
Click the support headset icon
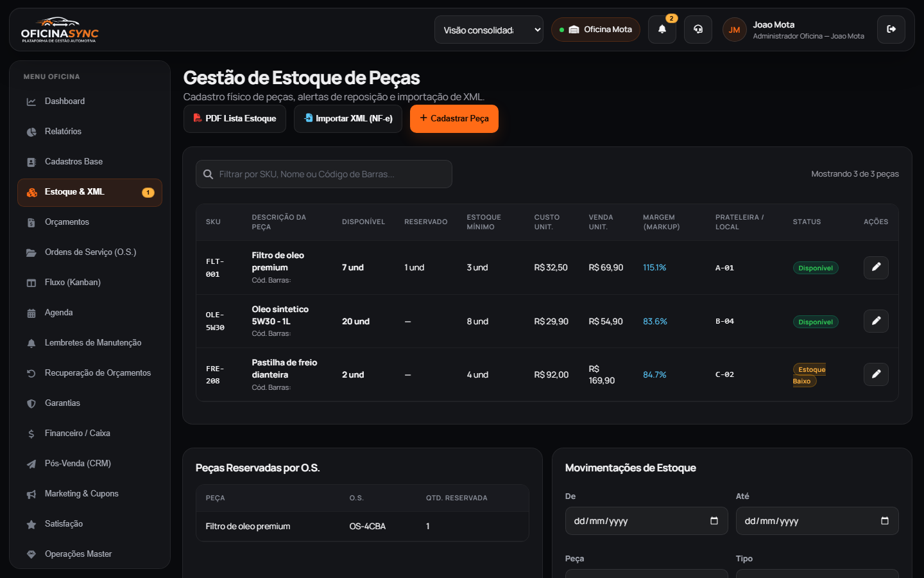click(698, 30)
